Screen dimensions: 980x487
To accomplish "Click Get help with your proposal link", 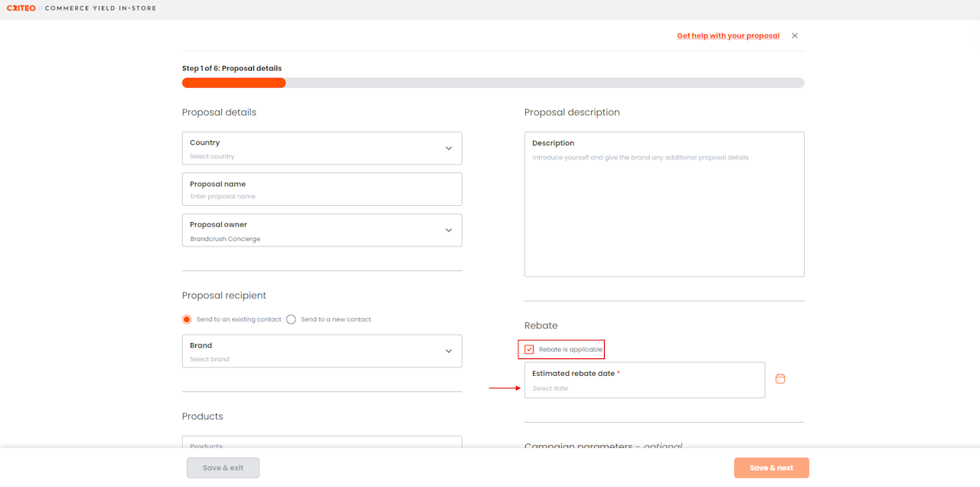I will tap(728, 36).
